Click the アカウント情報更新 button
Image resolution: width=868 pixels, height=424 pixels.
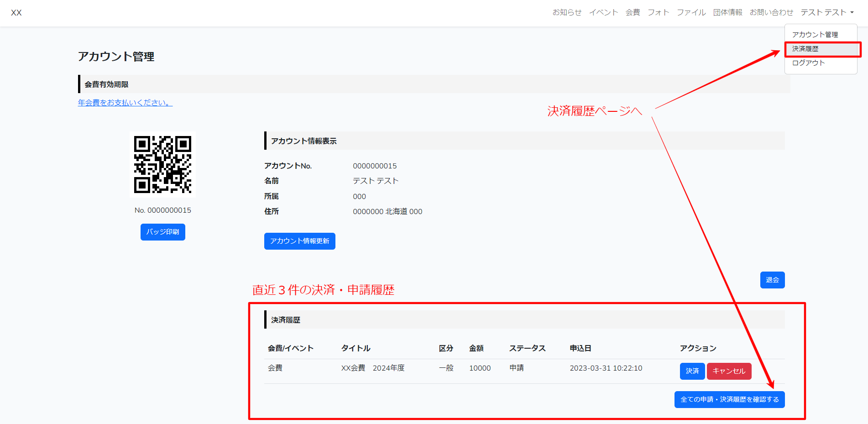(299, 241)
